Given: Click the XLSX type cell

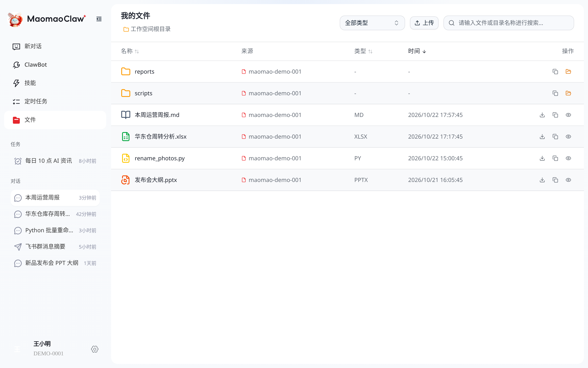Looking at the screenshot, I should click(x=361, y=137).
